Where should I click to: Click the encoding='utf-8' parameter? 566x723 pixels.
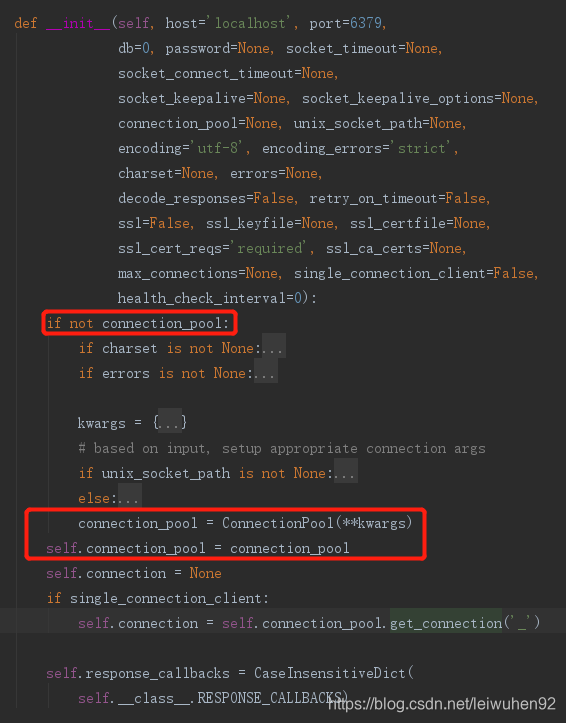(x=181, y=148)
